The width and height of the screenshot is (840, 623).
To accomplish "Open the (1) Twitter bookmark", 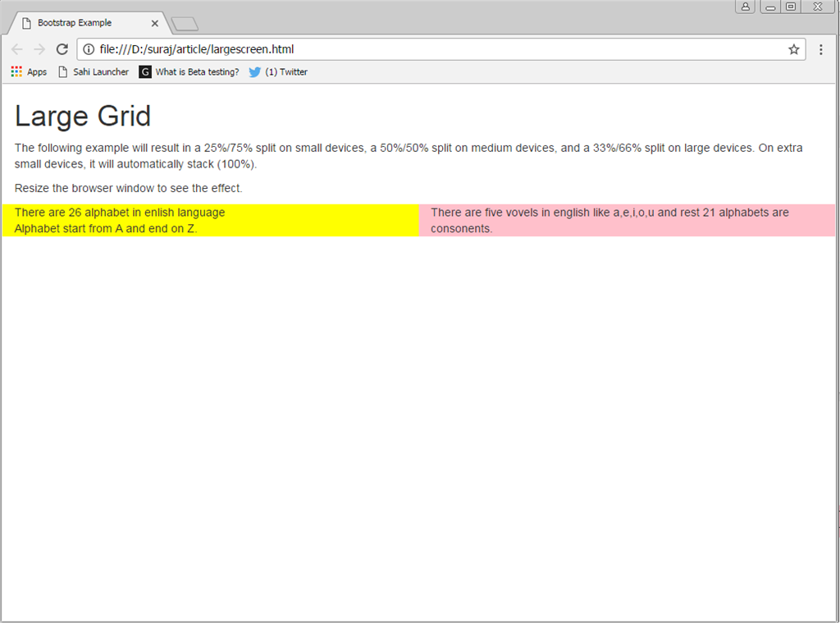I will point(278,72).
